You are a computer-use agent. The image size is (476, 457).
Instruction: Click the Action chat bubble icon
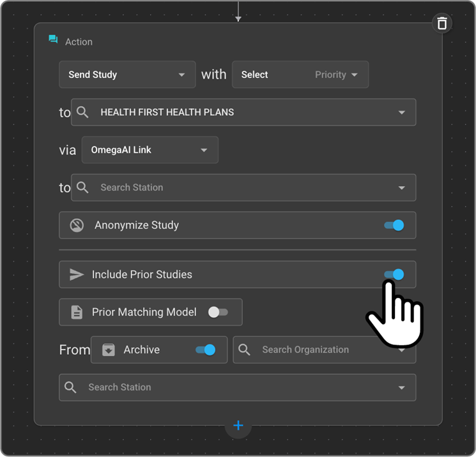(54, 40)
